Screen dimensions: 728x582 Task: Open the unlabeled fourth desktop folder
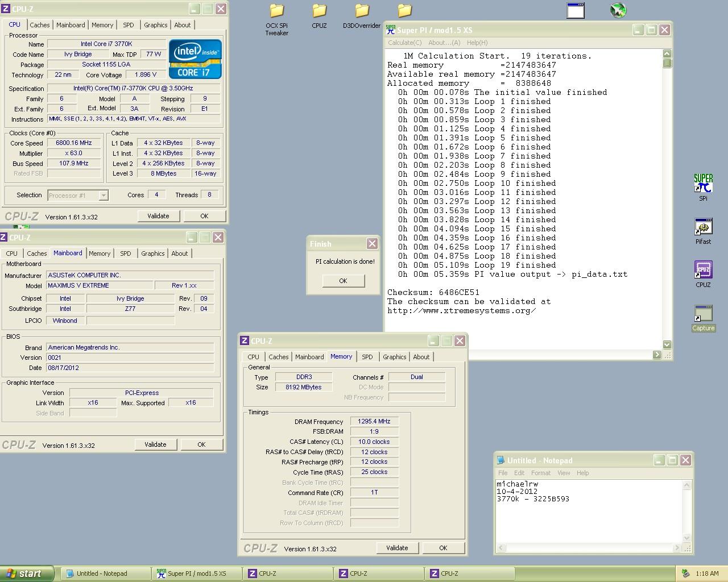(404, 11)
